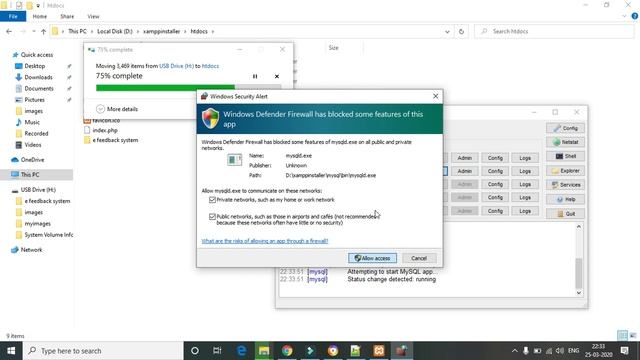Click XAMPP log scrollbar down arrow
Viewport: 640px width, 360px height.
[x=579, y=293]
